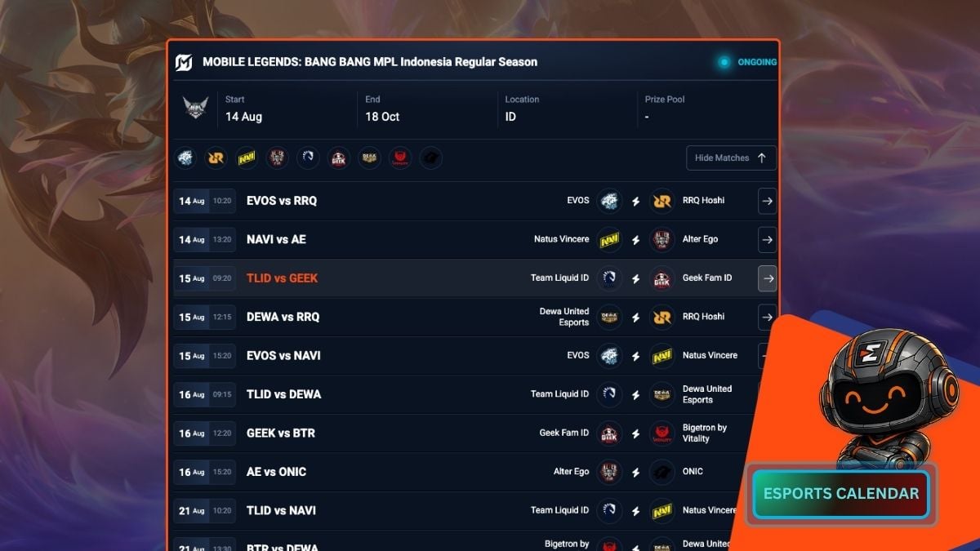
Task: Click Natus Vincere logo in TLID vs NAVI row
Action: (661, 511)
